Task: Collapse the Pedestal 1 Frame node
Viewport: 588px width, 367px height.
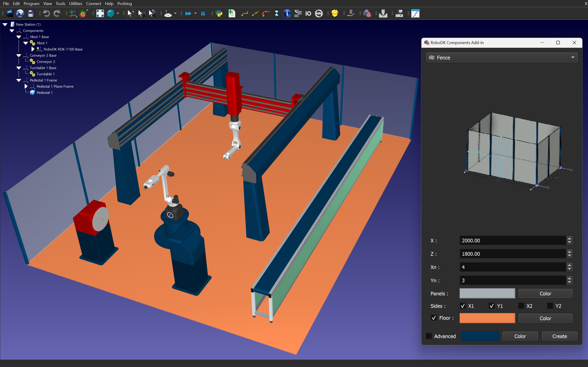Action: point(19,80)
